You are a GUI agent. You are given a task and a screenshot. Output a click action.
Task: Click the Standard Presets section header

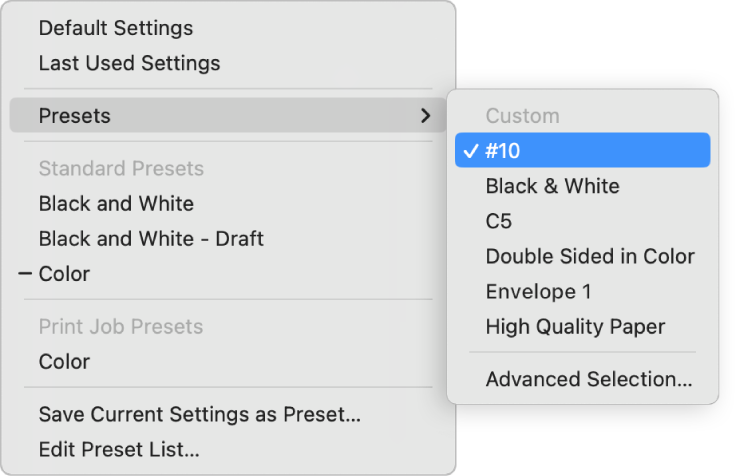click(x=121, y=169)
